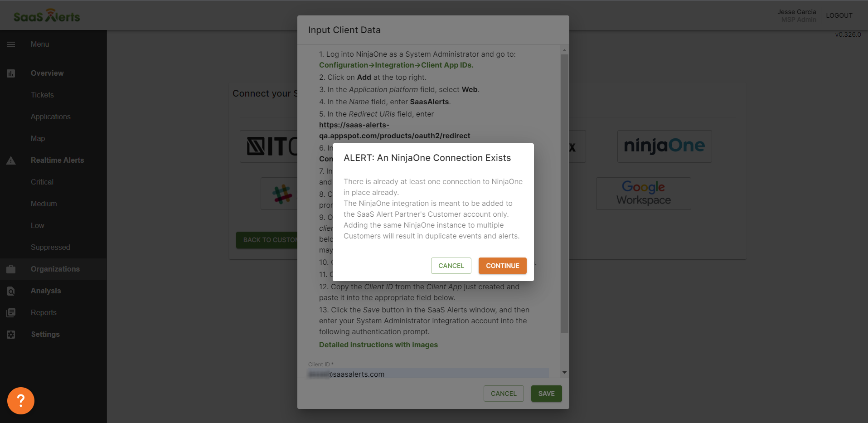Click the Menu label in sidebar

[x=40, y=44]
